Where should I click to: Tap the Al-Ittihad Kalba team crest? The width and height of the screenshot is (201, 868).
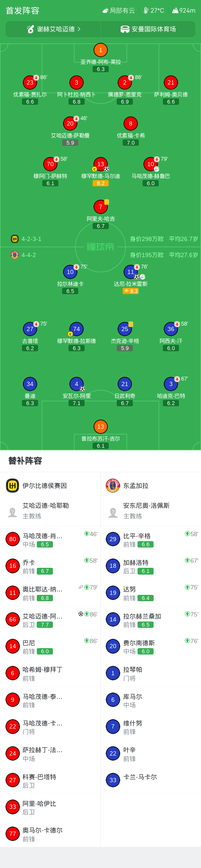tap(13, 486)
